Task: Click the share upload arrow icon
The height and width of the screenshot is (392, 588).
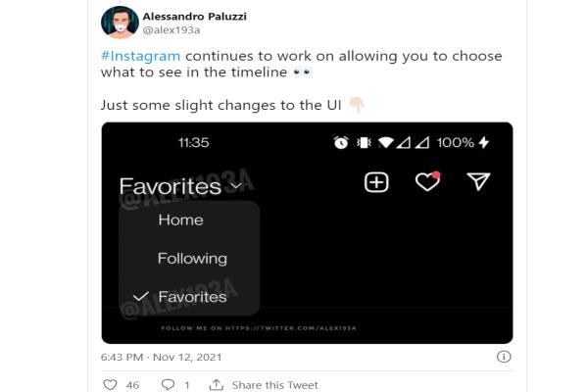Action: 216,384
